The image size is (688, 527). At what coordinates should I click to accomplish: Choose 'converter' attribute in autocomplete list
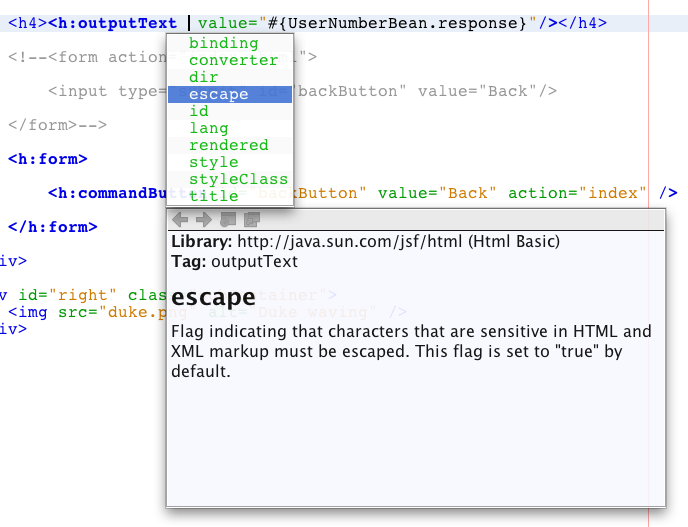tap(233, 60)
